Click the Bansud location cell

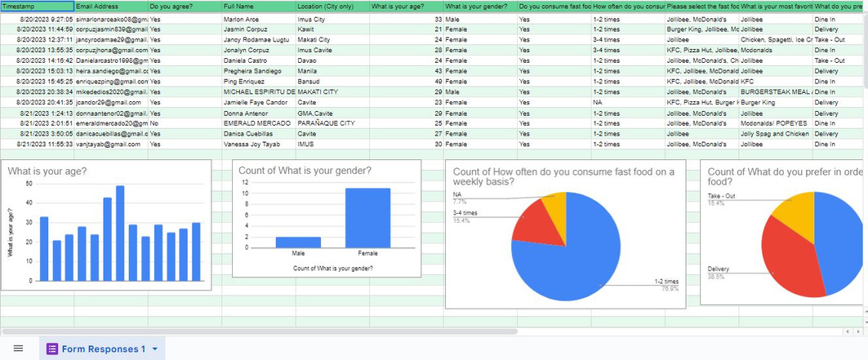tap(332, 82)
